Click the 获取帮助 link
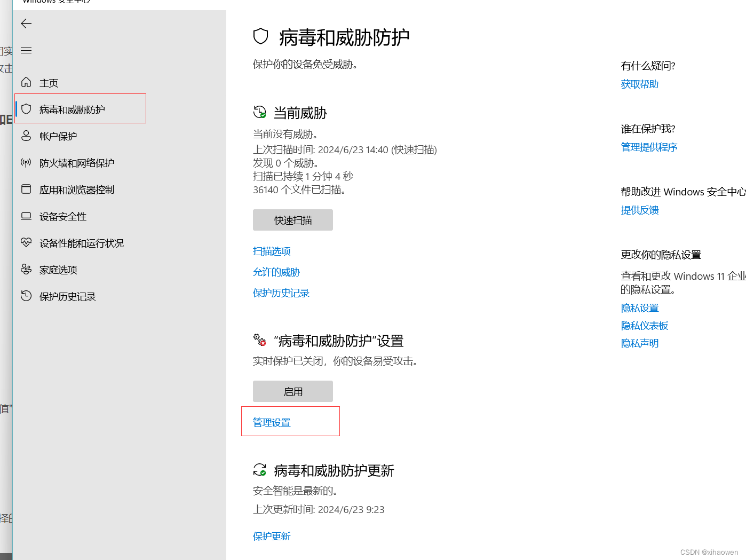Image resolution: width=746 pixels, height=560 pixels. [x=640, y=84]
